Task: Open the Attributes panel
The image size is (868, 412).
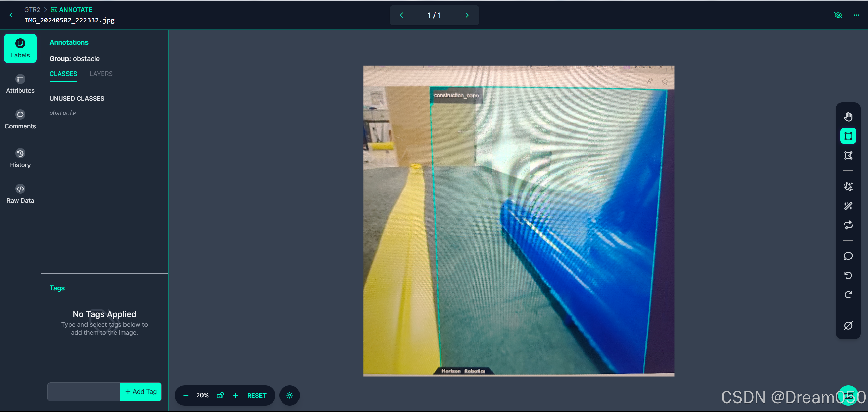Action: (20, 84)
